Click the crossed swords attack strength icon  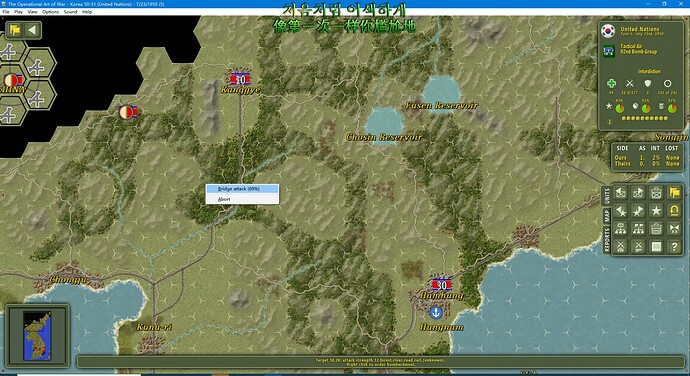pyautogui.click(x=630, y=83)
